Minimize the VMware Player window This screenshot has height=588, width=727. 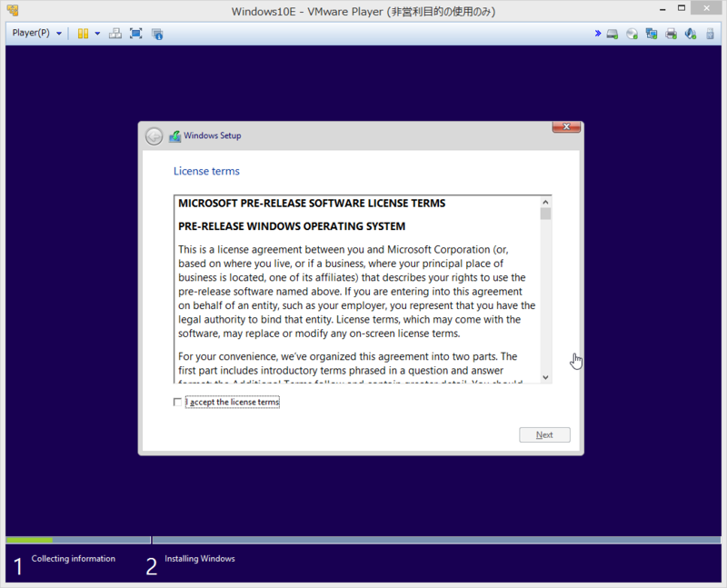[x=662, y=9]
